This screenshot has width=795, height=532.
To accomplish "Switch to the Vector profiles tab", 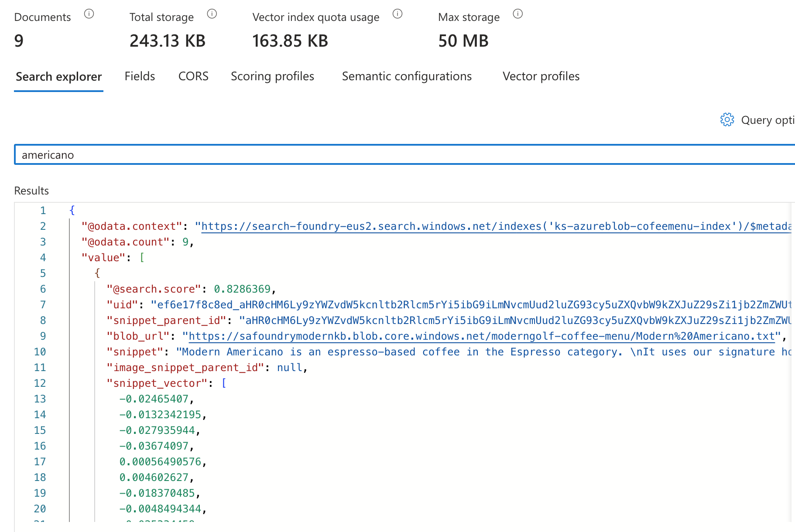I will click(x=541, y=76).
